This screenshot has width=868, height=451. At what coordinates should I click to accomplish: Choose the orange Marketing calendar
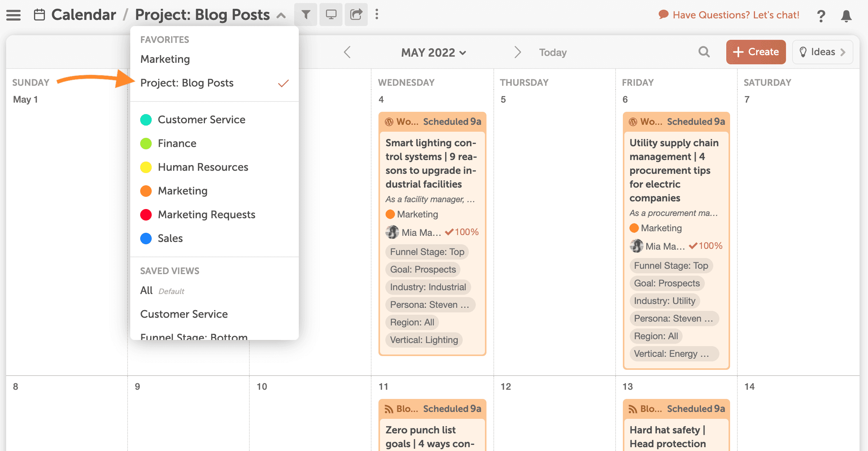183,191
